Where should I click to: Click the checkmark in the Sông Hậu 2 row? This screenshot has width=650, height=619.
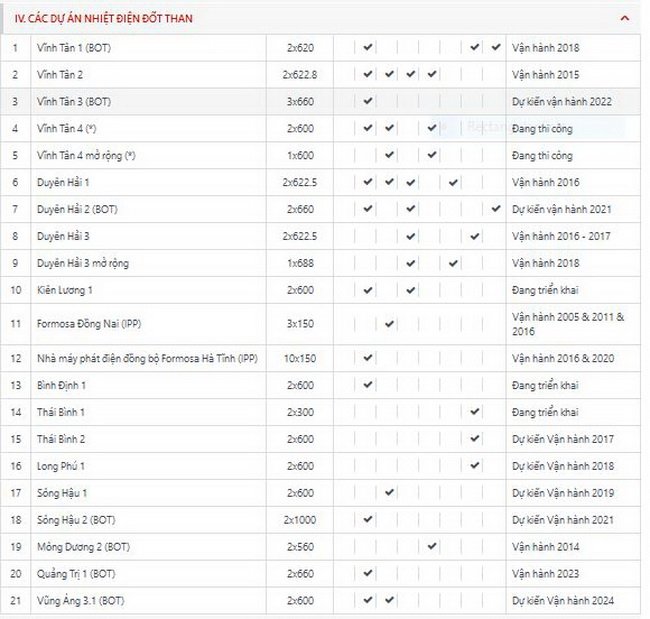(368, 519)
